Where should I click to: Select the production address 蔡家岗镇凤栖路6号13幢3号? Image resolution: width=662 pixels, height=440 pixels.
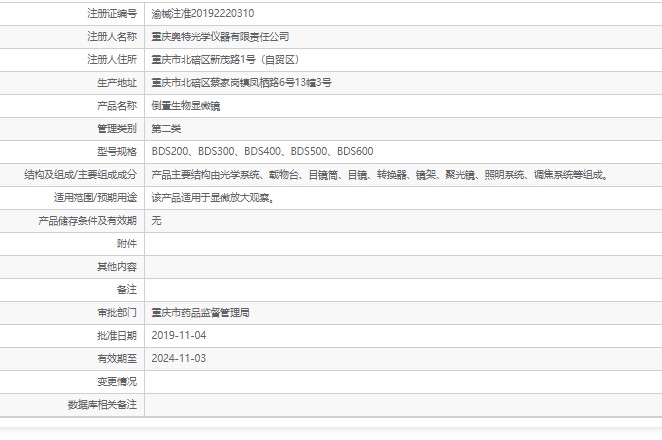271,82
